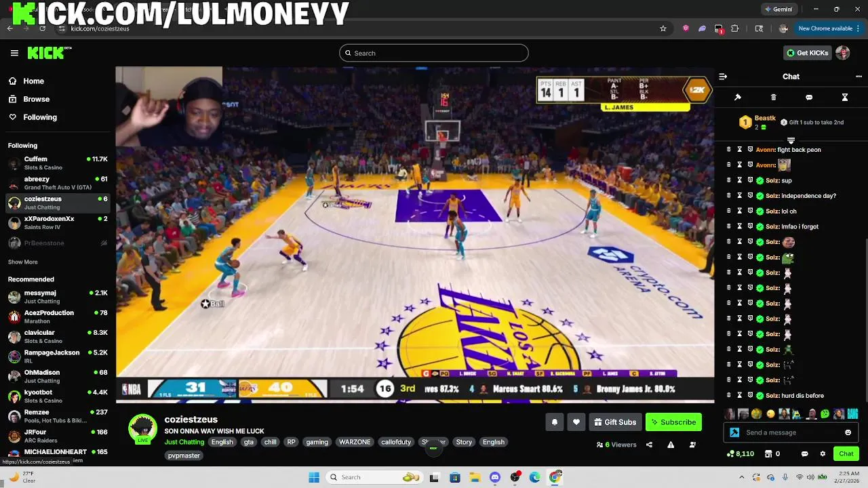The height and width of the screenshot is (488, 868).
Task: Timeout the user on the 'lmfao i forgot' message
Action: [740, 226]
